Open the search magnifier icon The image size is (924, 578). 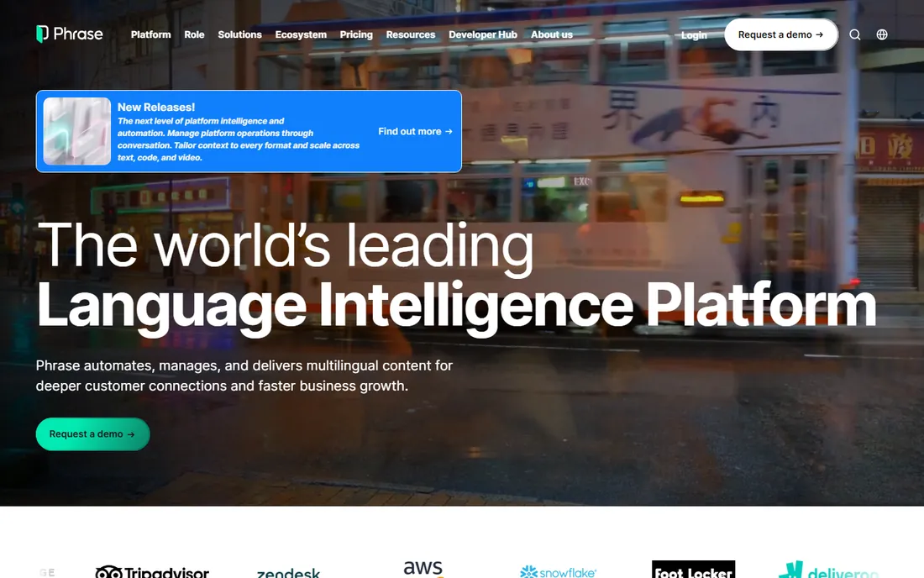(x=854, y=34)
